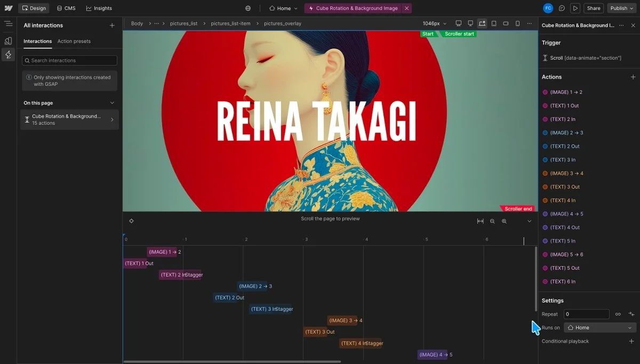Screen dimensions: 640x364
Task: Click the Preview play icon
Action: (x=575, y=8)
